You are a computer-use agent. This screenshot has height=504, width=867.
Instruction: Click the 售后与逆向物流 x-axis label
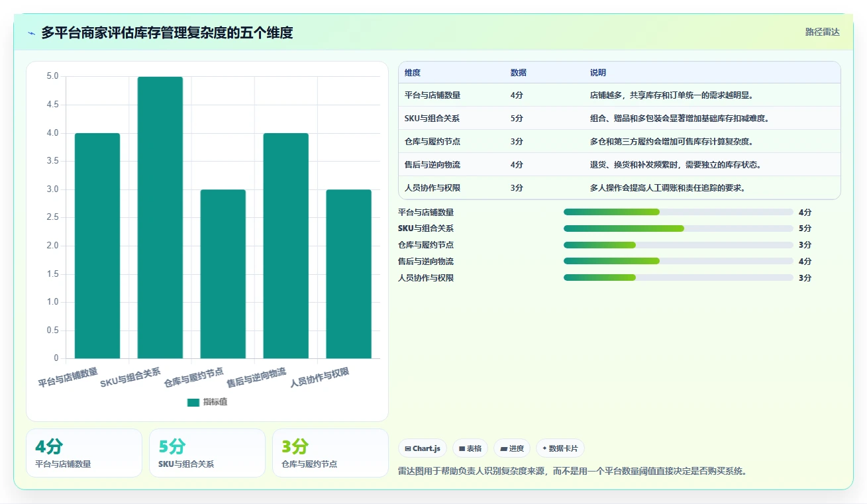pos(256,377)
